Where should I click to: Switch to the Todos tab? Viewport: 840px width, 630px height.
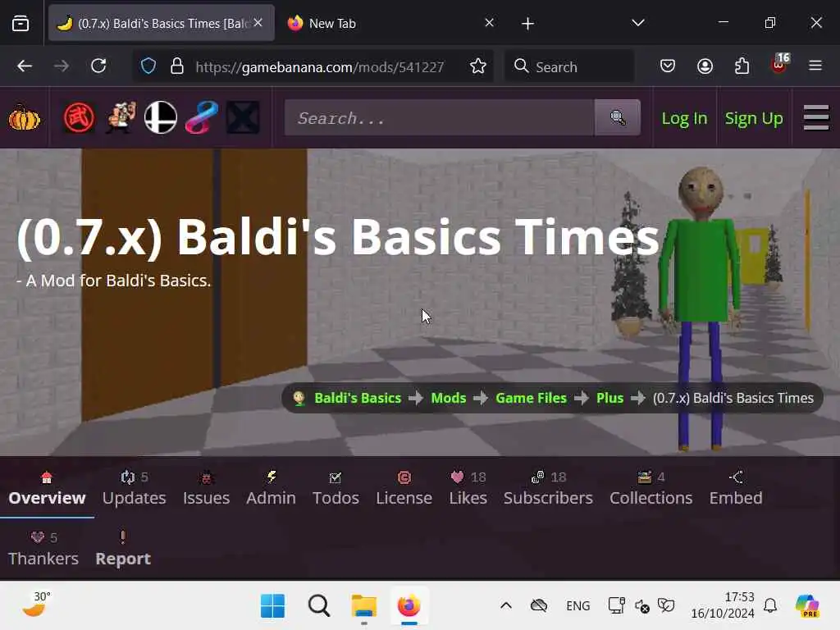click(x=336, y=489)
